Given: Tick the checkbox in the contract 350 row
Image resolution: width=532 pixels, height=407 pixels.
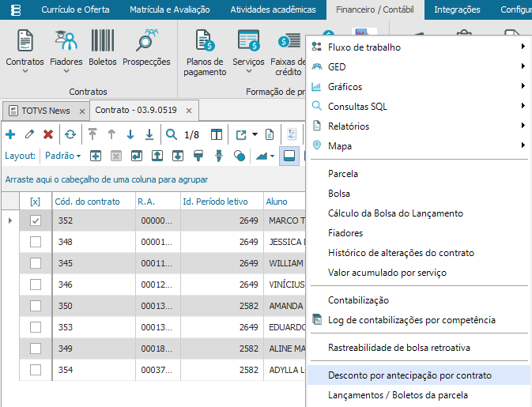Looking at the screenshot, I should pos(35,306).
